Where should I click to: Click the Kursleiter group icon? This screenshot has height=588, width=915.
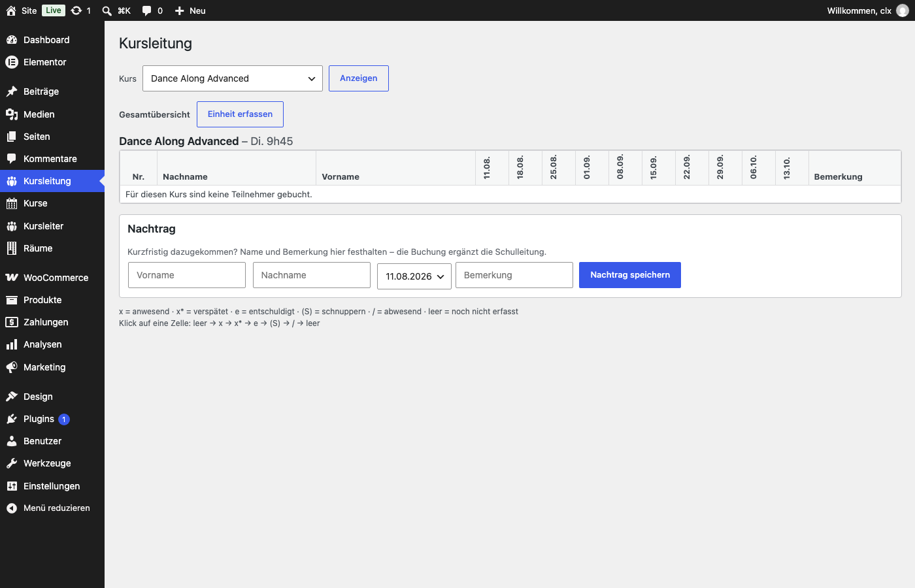pos(12,226)
